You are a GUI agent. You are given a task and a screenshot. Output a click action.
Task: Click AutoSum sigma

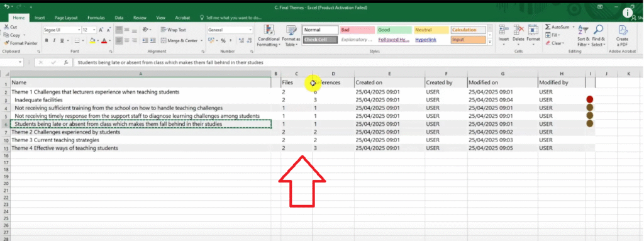[x=548, y=26]
